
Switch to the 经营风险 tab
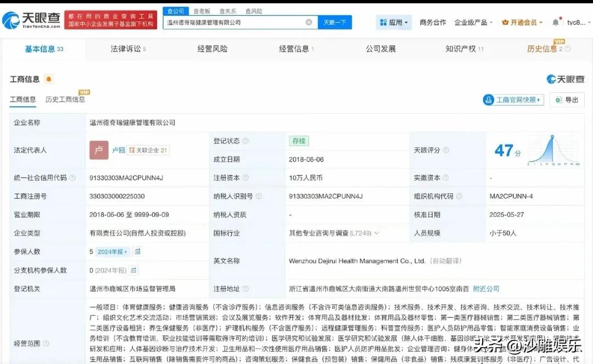tap(212, 49)
